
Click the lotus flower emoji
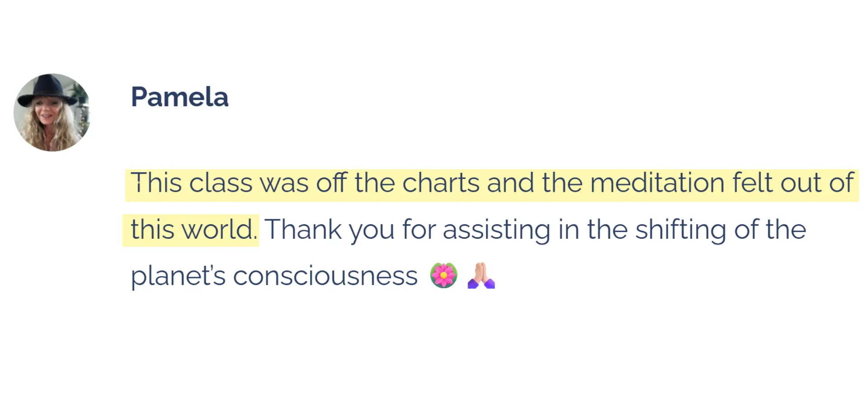point(443,275)
